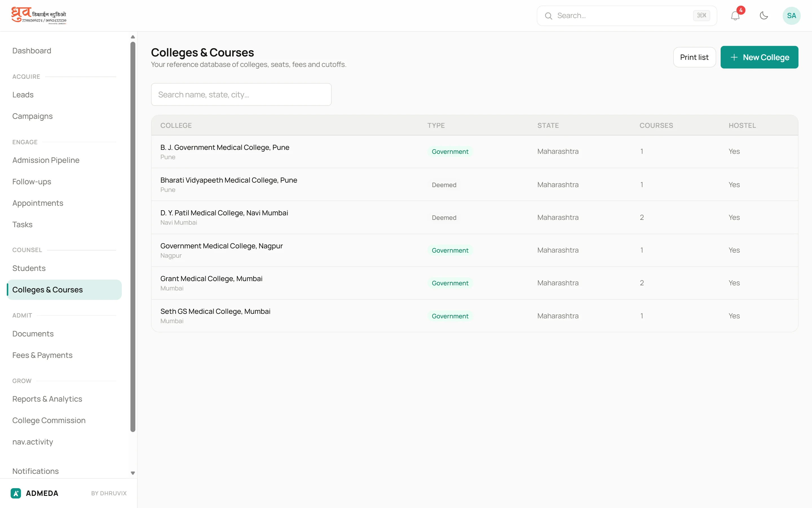The height and width of the screenshot is (508, 812).
Task: Open Seth GS Medical College, Mumbai
Action: pyautogui.click(x=475, y=316)
